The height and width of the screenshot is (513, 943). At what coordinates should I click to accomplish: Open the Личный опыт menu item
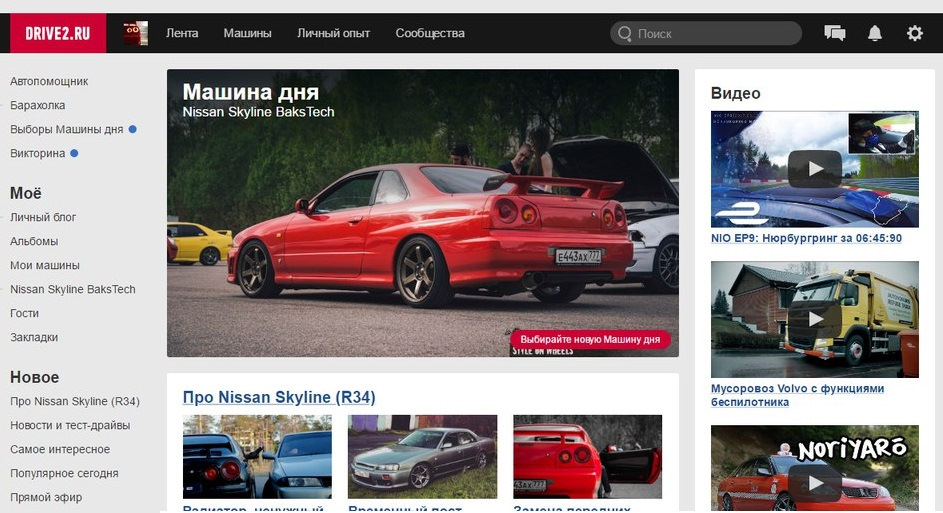(x=333, y=33)
